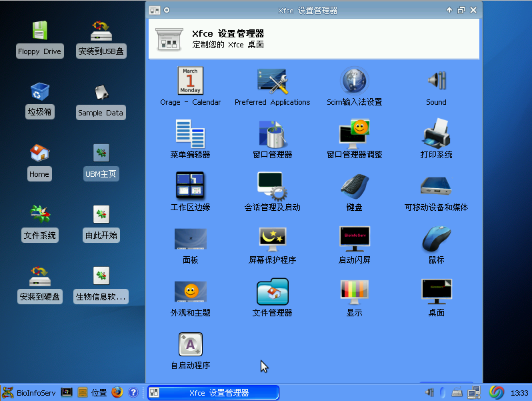Open the 位置 places menu
The height and width of the screenshot is (401, 532).
click(92, 392)
